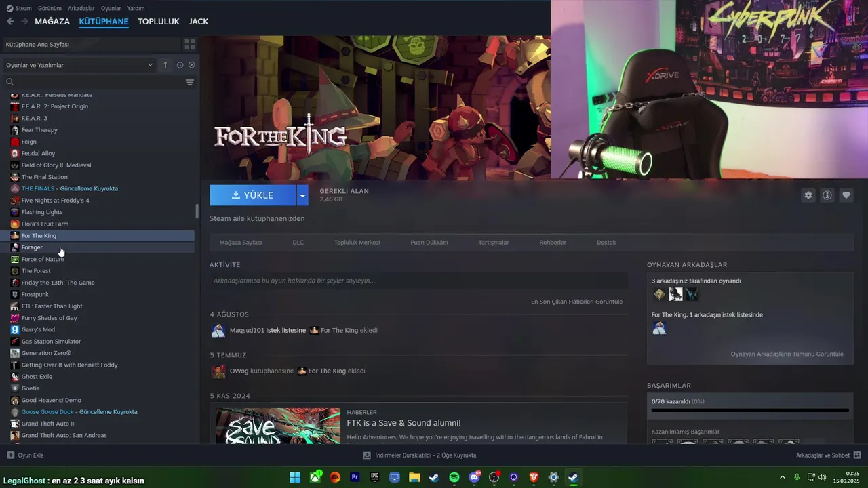Add For The King to favorites heart
868x488 pixels.
[x=846, y=195]
